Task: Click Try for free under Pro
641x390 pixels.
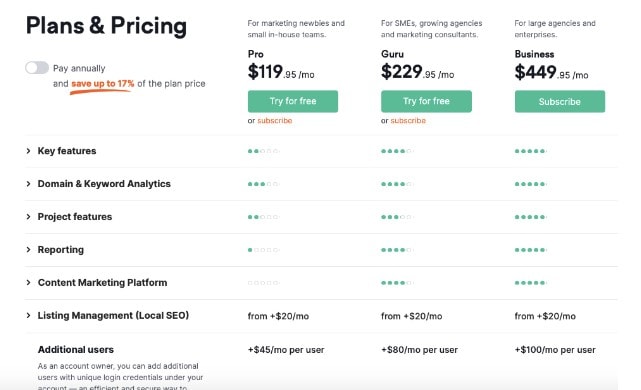Action: [293, 101]
